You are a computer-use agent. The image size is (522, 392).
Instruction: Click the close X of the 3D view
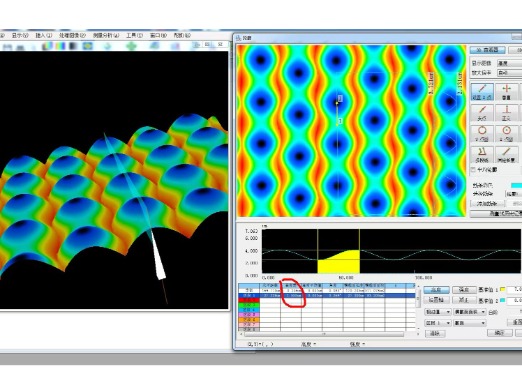220,44
